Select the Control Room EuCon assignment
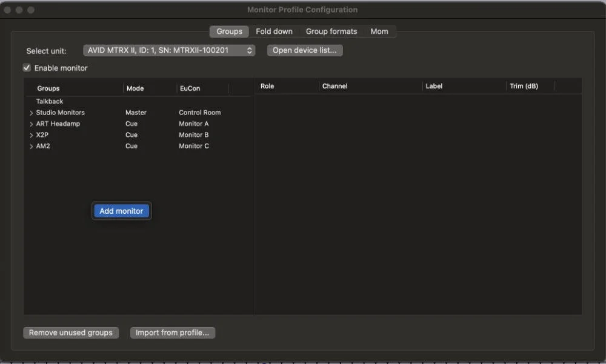Viewport: 606px width, 364px height. tap(200, 112)
